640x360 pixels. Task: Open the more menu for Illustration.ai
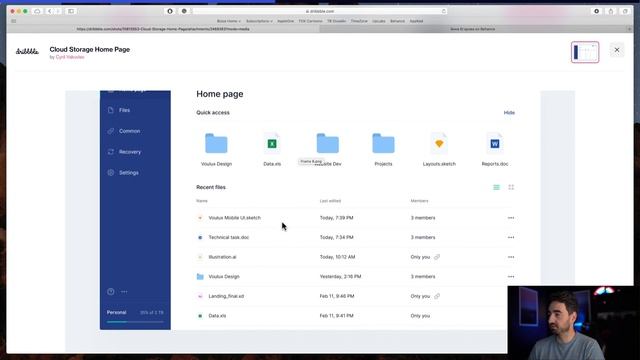tap(511, 257)
